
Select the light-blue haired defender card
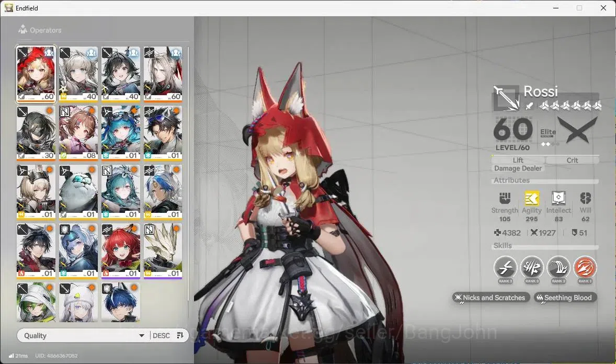tap(78, 251)
